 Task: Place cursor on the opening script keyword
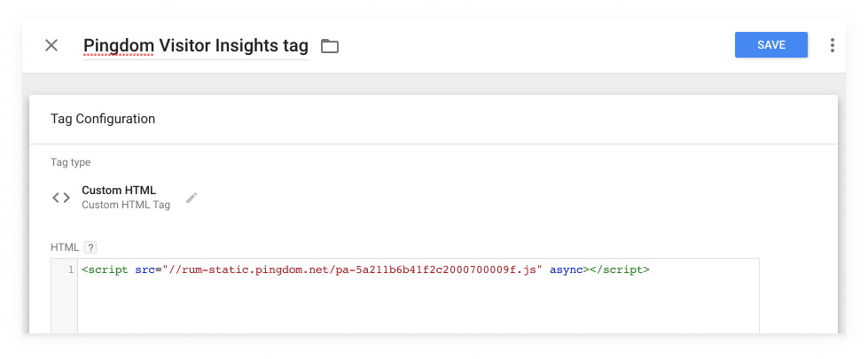coord(107,270)
